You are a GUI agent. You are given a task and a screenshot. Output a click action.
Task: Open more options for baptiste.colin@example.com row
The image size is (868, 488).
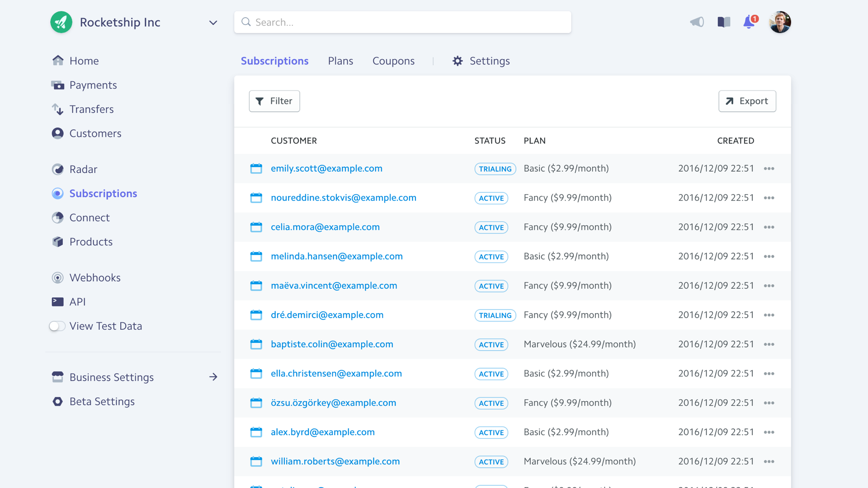[769, 344]
